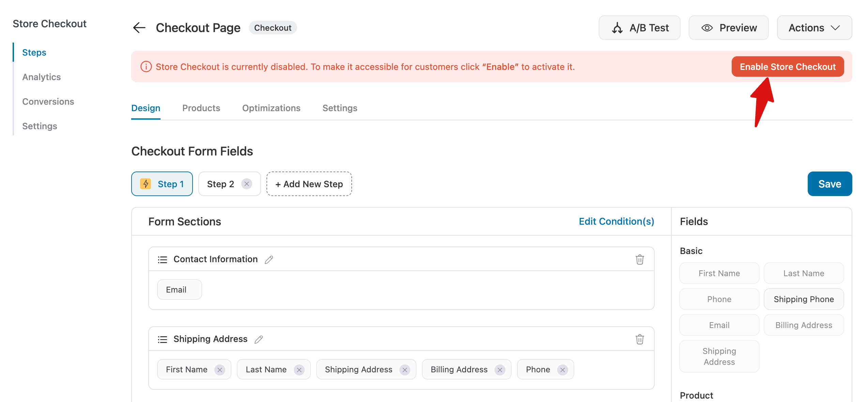This screenshot has width=868, height=402.
Task: Open the Optimizations tab
Action: [x=271, y=108]
